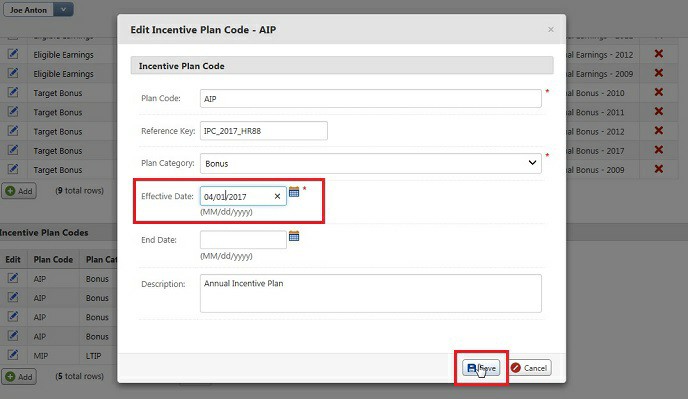Edit the second AIP plan code row
The image size is (688, 399).
point(13,297)
